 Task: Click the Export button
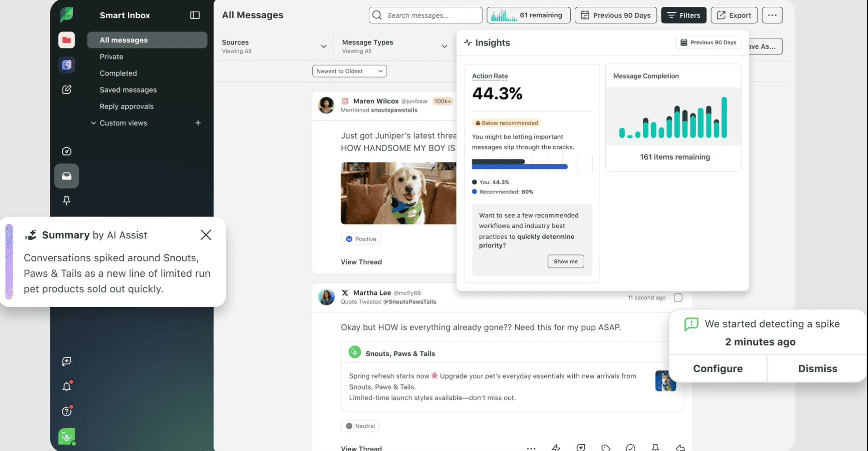tap(734, 15)
